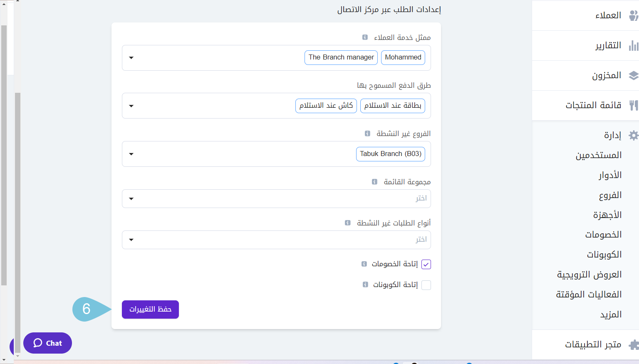The height and width of the screenshot is (364, 639).
Task: Open the طرق الدفع المسموح بها dropdown arrow
Action: (x=131, y=106)
